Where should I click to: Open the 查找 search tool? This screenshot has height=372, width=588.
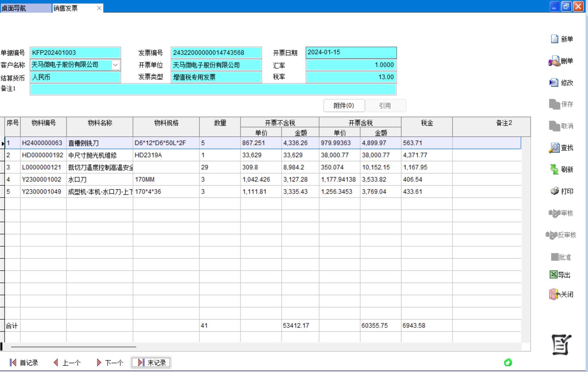click(x=555, y=148)
